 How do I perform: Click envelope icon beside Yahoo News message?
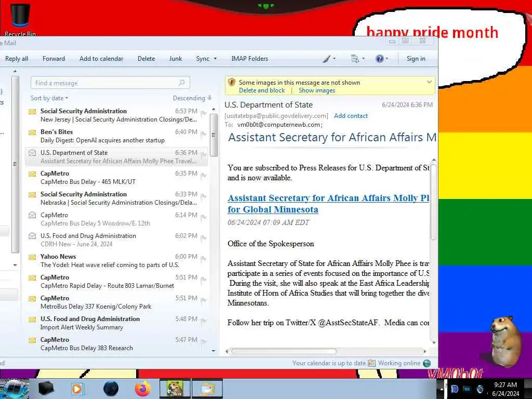(x=32, y=257)
